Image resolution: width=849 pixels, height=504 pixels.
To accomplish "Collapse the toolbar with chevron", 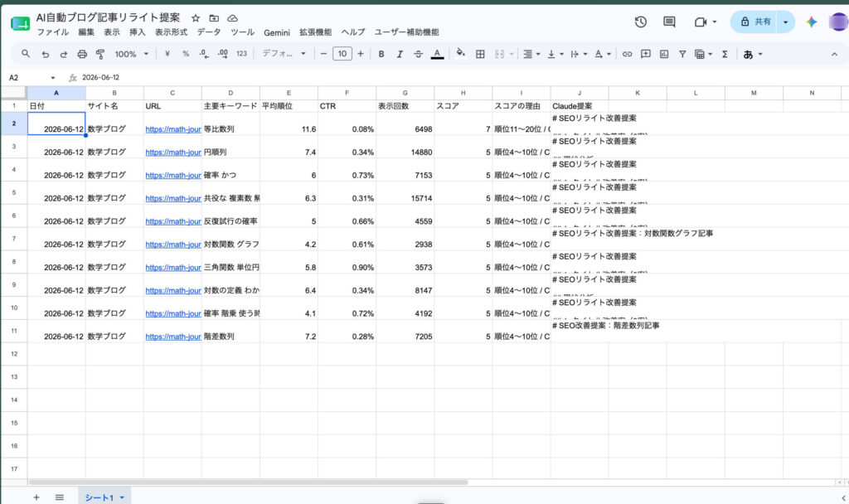I will coord(834,54).
